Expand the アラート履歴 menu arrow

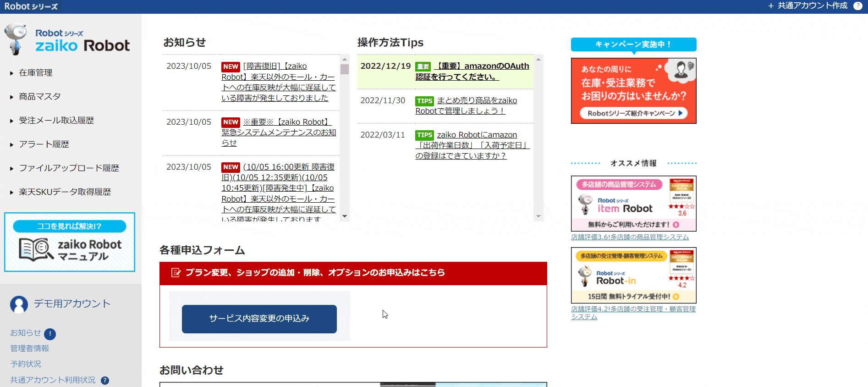click(12, 144)
